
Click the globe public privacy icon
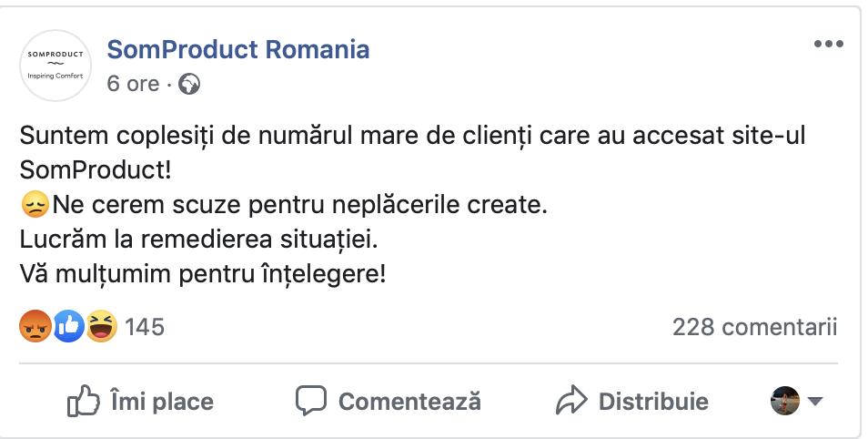(x=189, y=85)
